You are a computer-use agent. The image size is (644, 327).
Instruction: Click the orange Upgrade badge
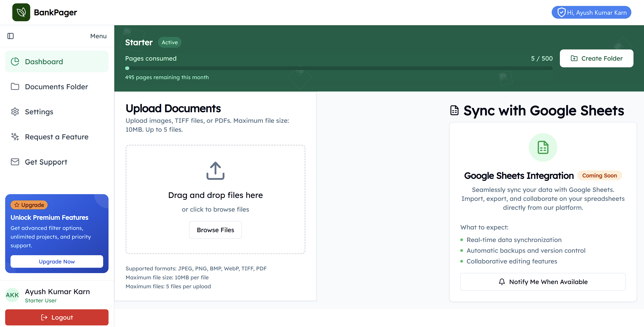[29, 205]
